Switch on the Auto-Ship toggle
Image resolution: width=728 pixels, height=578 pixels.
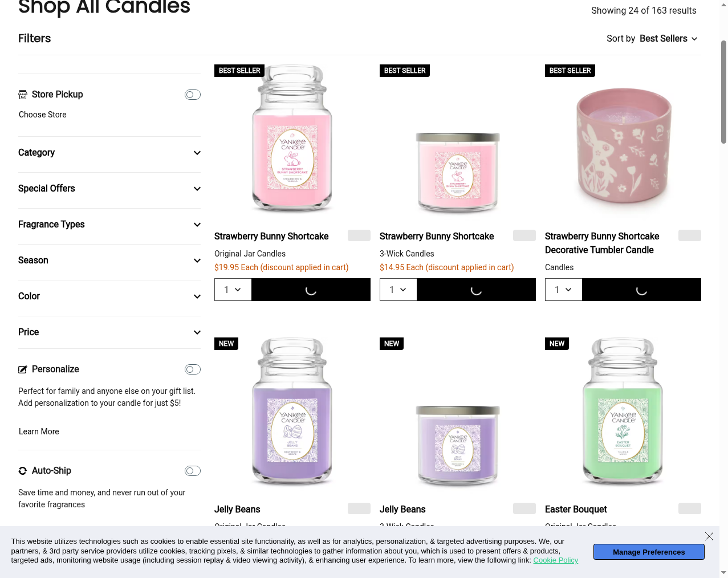[x=193, y=471]
